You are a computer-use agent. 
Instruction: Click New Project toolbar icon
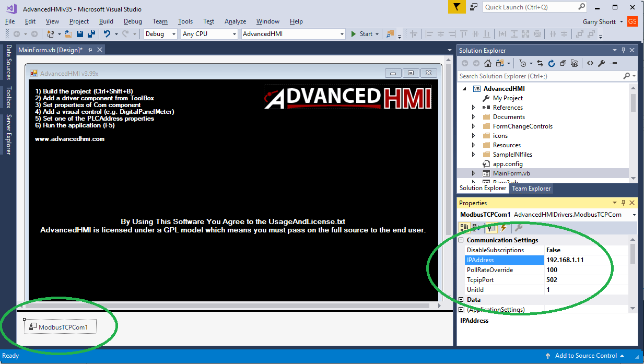51,34
